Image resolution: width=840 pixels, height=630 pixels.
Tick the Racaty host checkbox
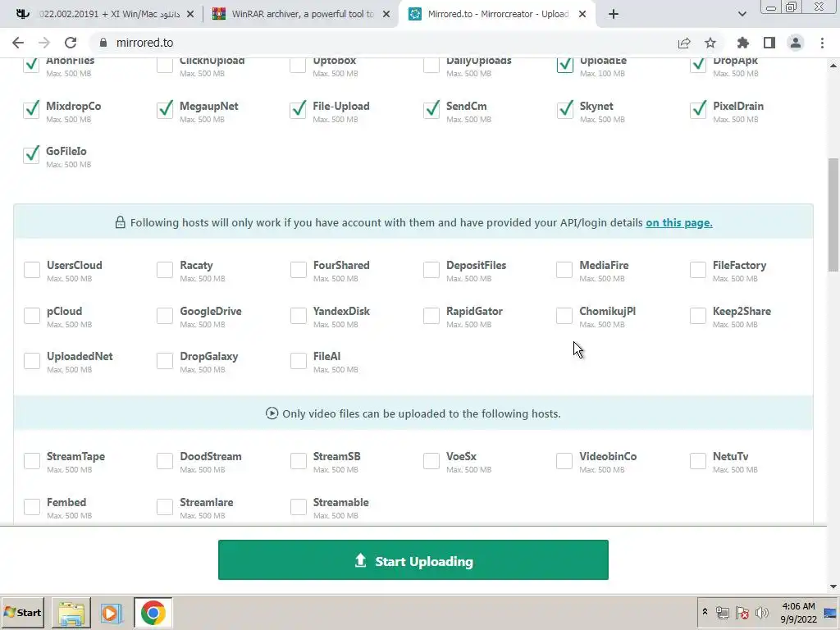coord(165,269)
